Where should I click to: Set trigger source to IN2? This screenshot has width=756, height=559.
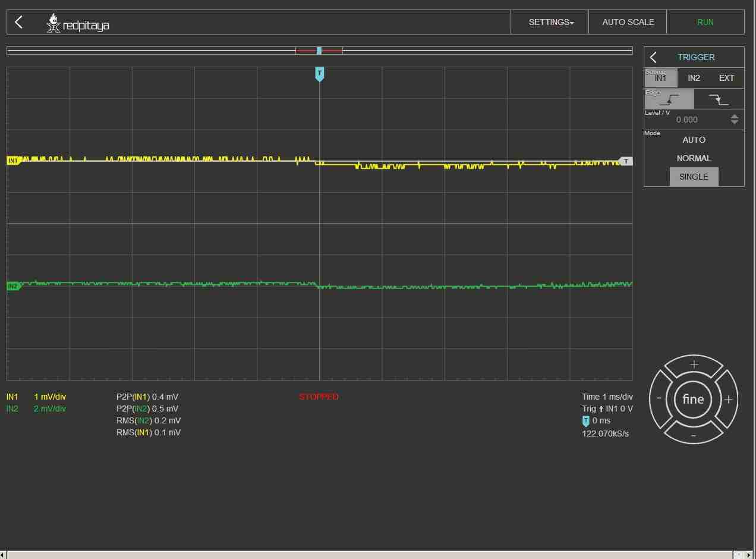[x=694, y=78]
